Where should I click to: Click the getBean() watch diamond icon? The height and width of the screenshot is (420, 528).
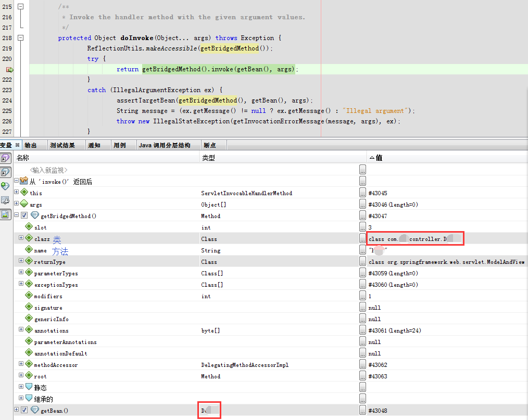(35, 410)
